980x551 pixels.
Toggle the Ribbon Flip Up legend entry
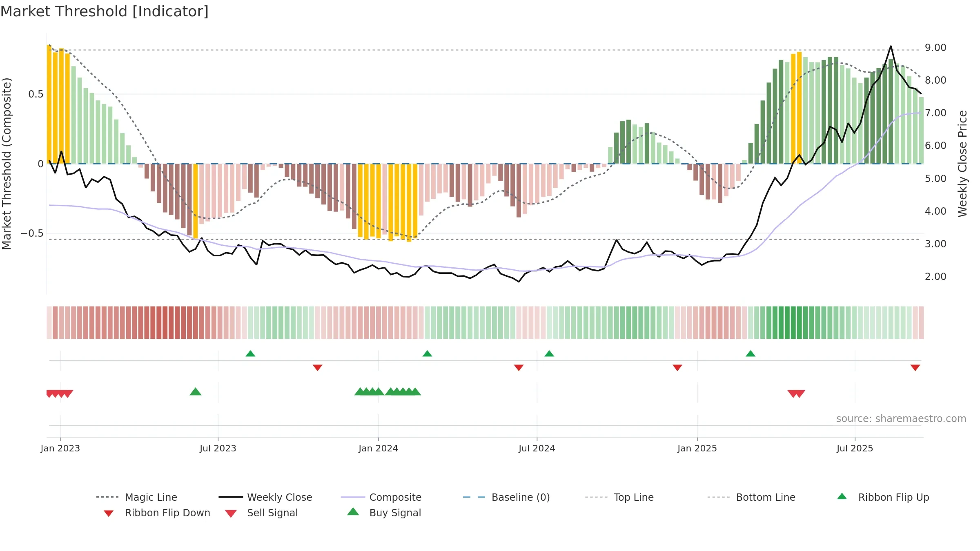coord(883,497)
